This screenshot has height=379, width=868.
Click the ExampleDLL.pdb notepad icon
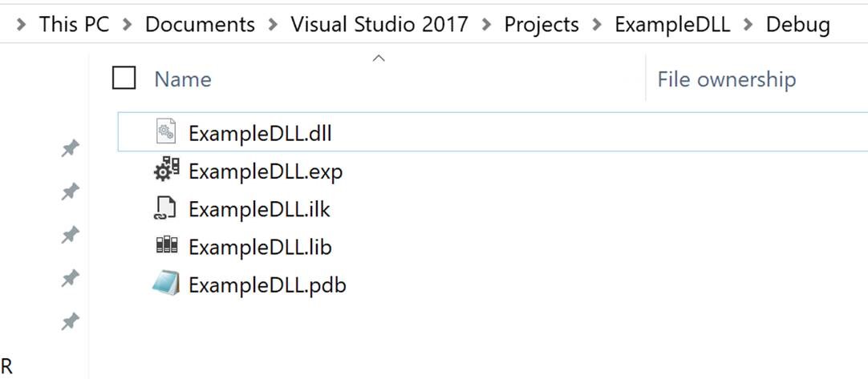pyautogui.click(x=166, y=284)
